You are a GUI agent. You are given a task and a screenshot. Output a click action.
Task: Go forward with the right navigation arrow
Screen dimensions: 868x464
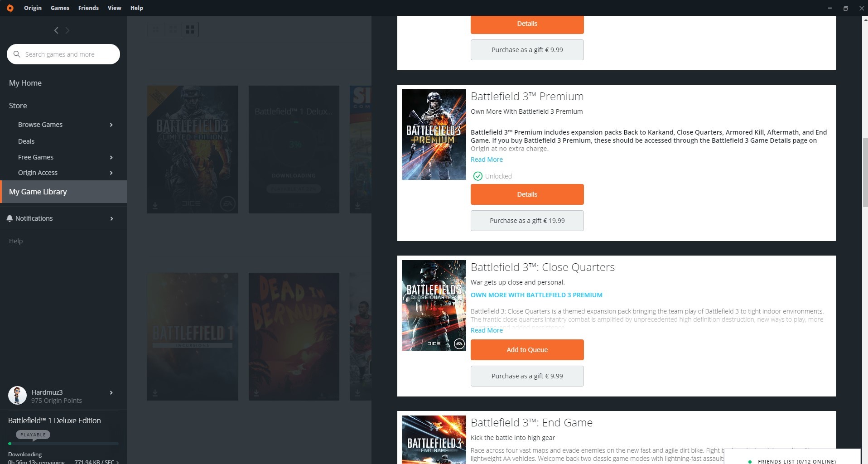[68, 30]
